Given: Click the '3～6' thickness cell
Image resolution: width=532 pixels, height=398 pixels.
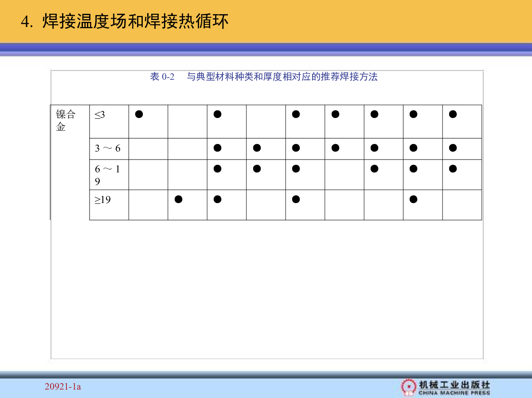Looking at the screenshot, I should [x=109, y=149].
